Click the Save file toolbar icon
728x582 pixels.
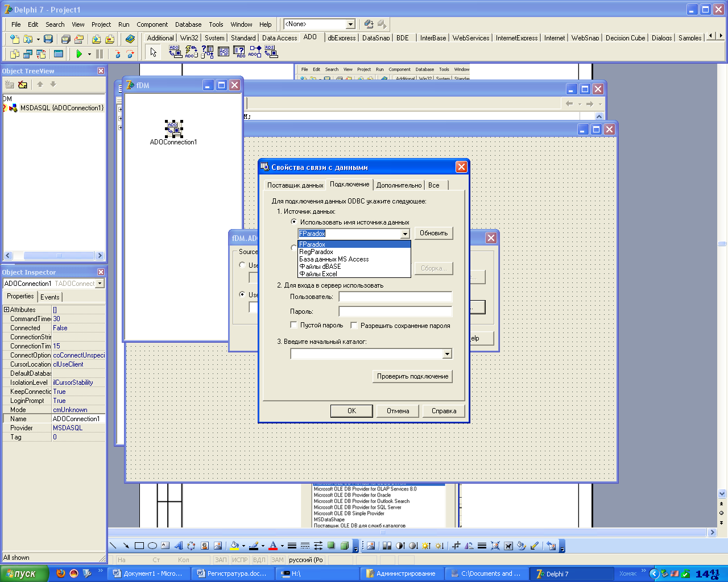tap(48, 39)
